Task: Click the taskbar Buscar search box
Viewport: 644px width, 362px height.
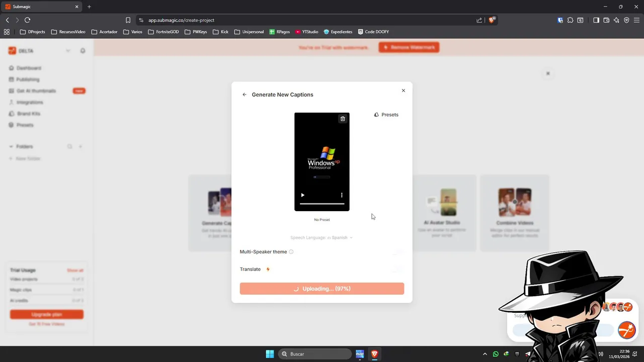Action: 315,354
